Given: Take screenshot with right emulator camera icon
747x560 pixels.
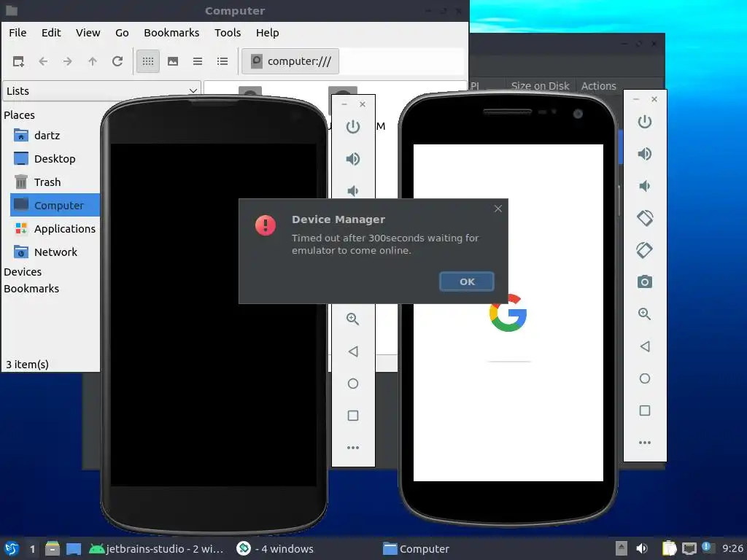Looking at the screenshot, I should [x=645, y=282].
